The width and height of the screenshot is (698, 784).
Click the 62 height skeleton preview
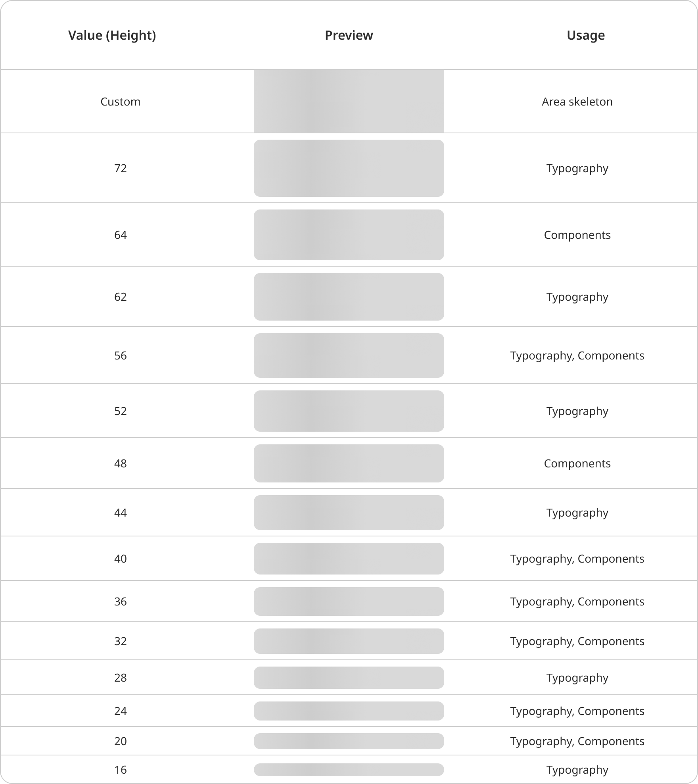pos(349,297)
